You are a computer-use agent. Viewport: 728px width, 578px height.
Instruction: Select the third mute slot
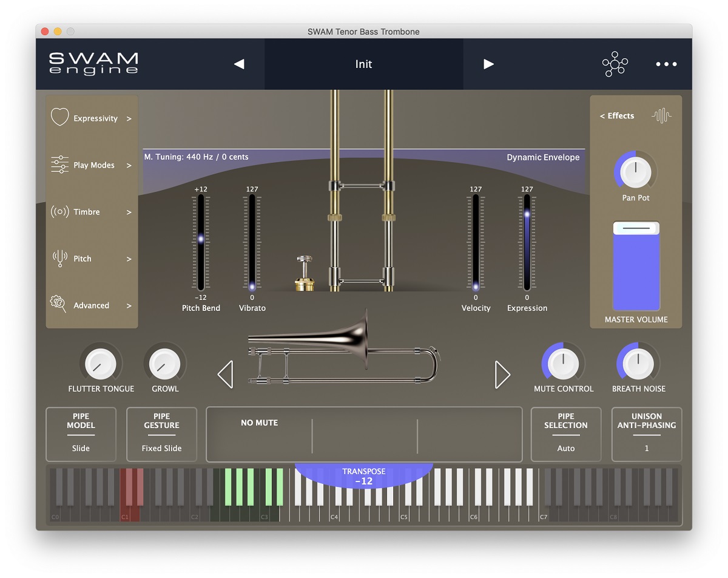[x=470, y=435]
